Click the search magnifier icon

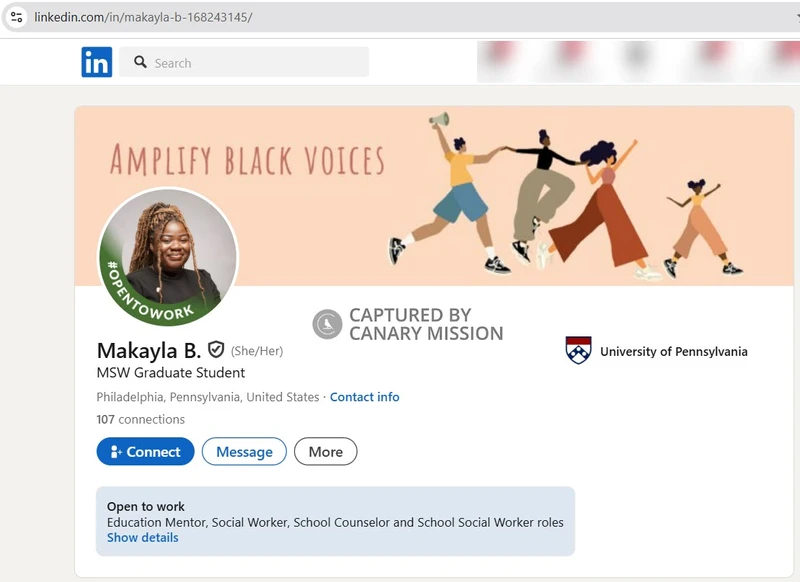click(140, 62)
